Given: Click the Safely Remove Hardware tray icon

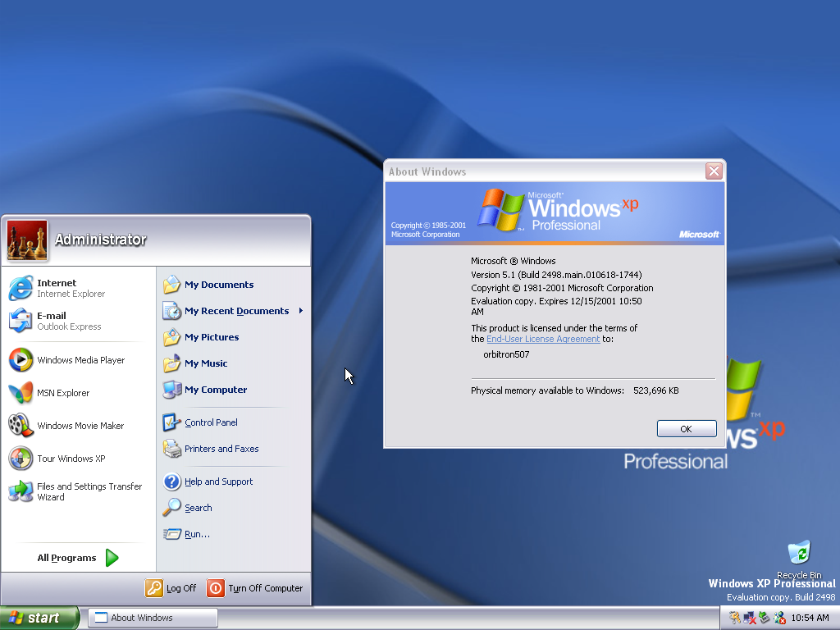Looking at the screenshot, I should 765,618.
